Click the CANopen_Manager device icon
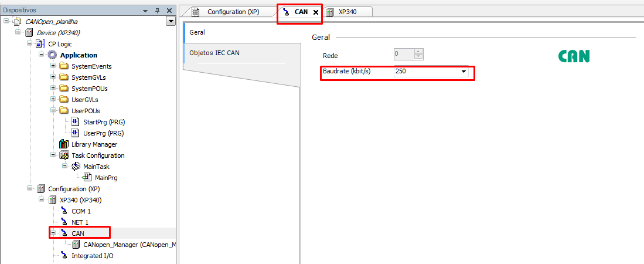Screen dimensions: 644x264 click(x=76, y=245)
